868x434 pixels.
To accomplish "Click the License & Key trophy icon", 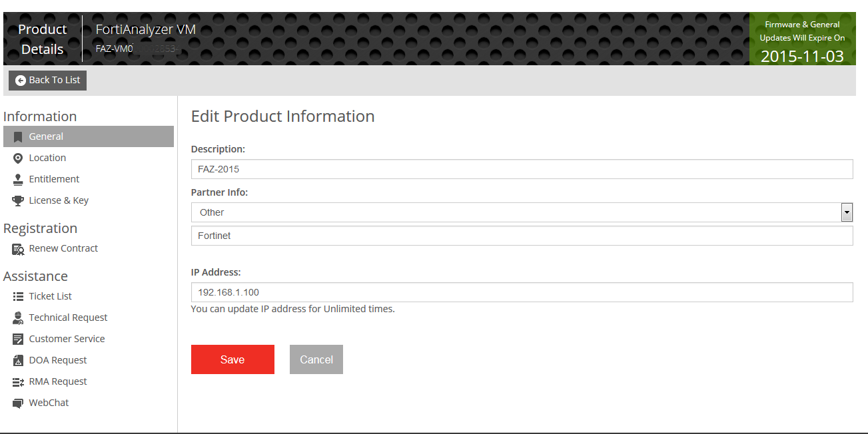I will [x=18, y=201].
